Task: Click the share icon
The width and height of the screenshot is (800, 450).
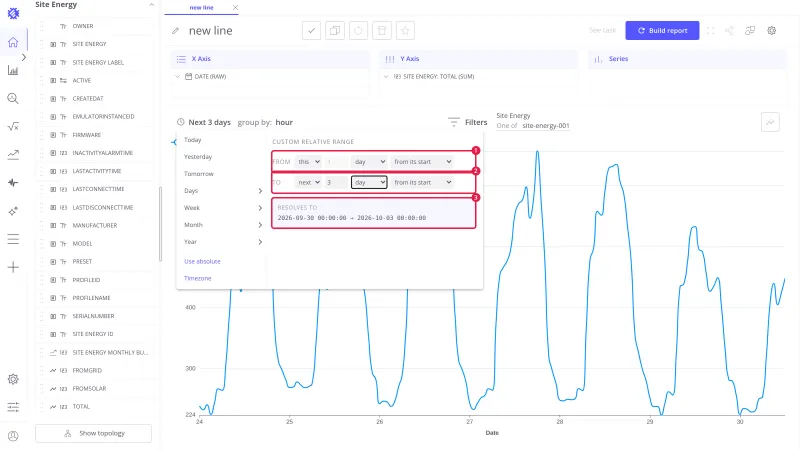Action: click(730, 31)
